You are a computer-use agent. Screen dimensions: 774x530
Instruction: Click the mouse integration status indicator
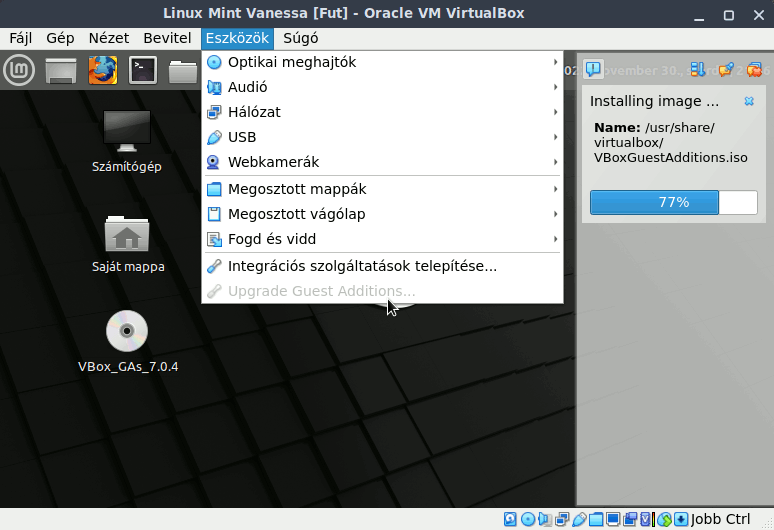click(664, 519)
